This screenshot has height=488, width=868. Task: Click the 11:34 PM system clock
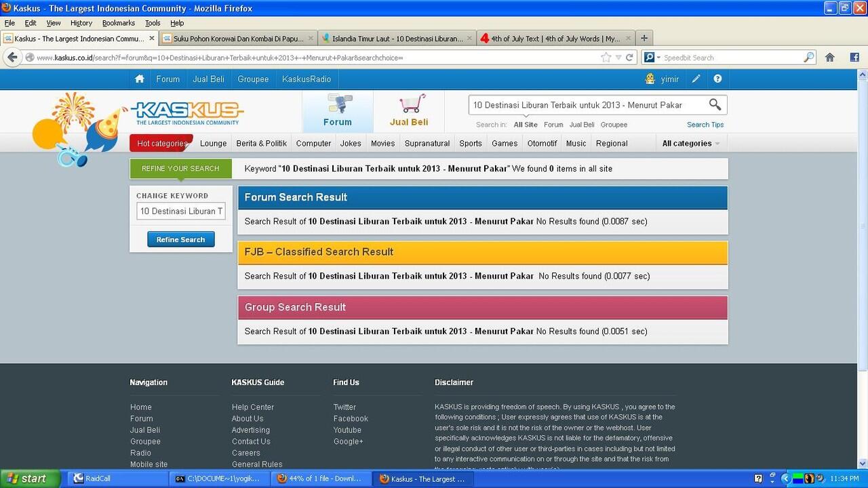tap(844, 479)
